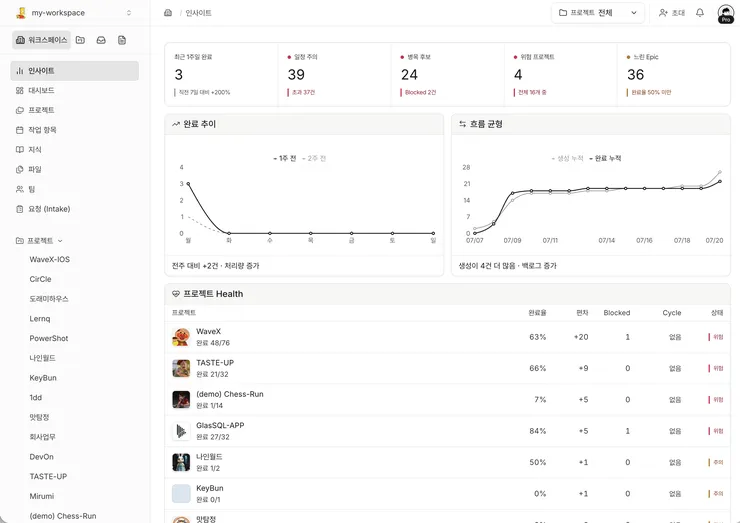The height and width of the screenshot is (523, 740).
Task: Open 1dd project in sidebar
Action: (x=35, y=398)
